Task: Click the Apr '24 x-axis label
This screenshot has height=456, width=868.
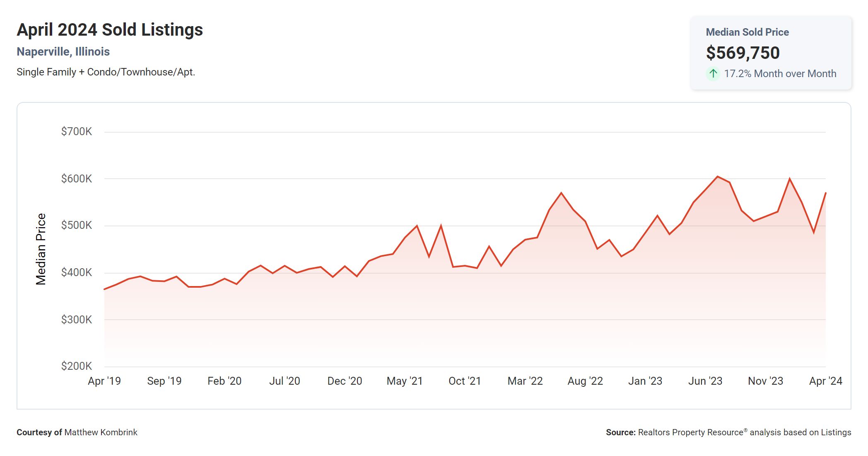Action: [x=825, y=381]
